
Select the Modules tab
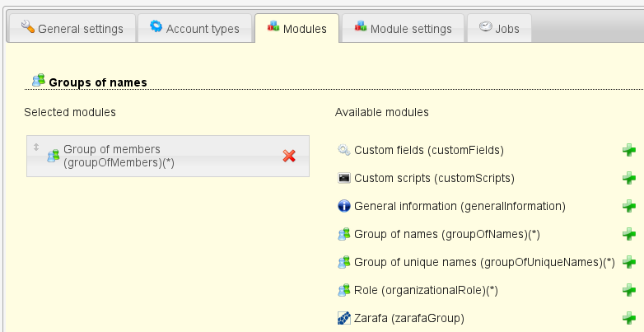[296, 29]
